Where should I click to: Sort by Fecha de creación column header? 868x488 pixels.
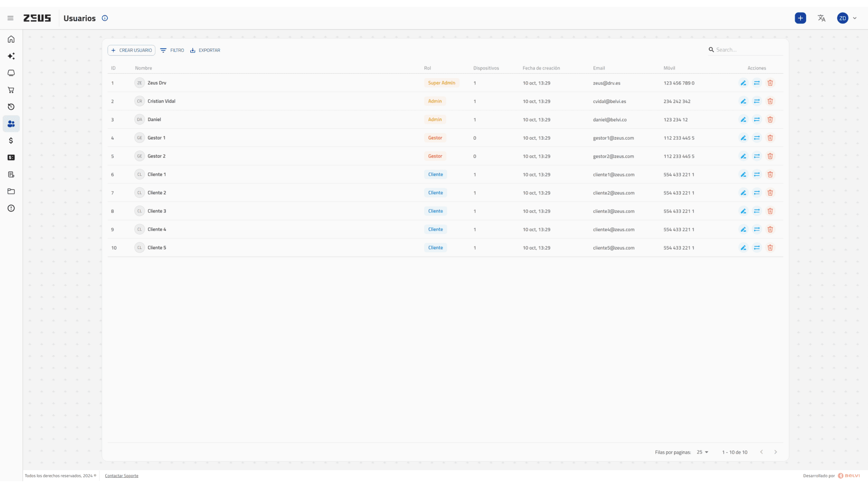pos(541,68)
